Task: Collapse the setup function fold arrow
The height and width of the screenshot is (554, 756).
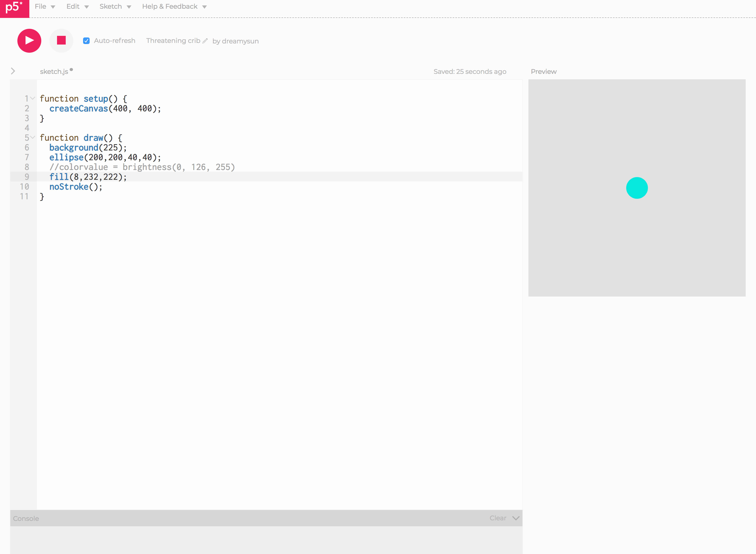Action: (33, 98)
